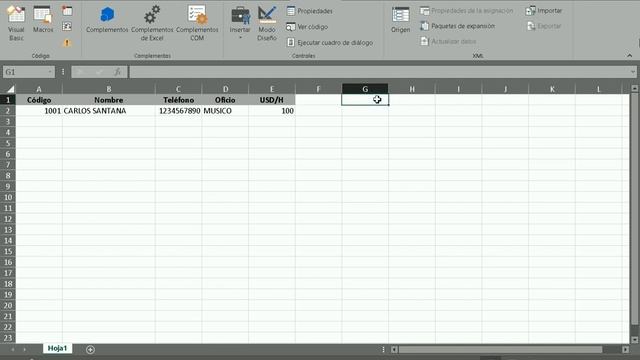Toggle Modo Diseño design mode

point(267,23)
